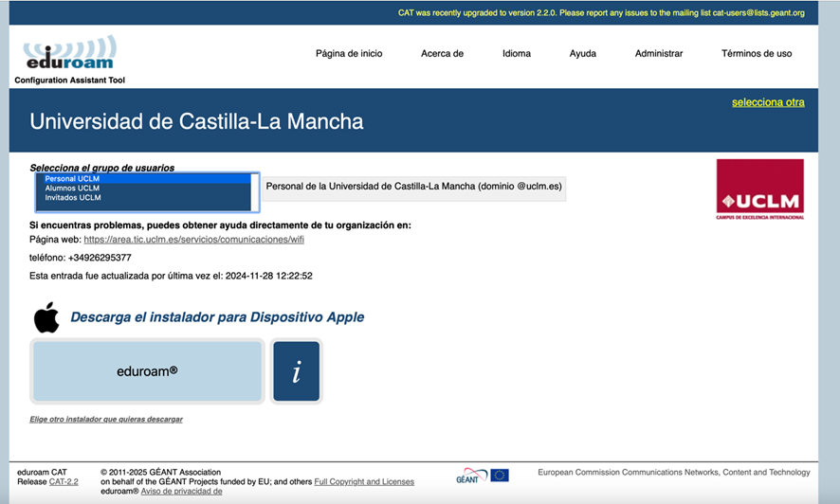840x504 pixels.
Task: Click the GÉANT logo in footer
Action: click(x=470, y=476)
